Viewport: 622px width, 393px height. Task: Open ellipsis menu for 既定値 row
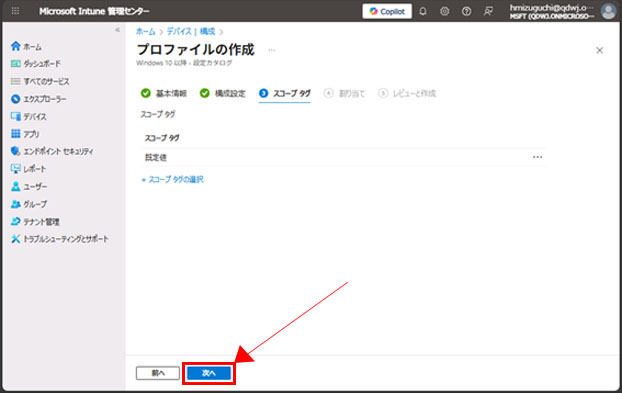point(538,157)
